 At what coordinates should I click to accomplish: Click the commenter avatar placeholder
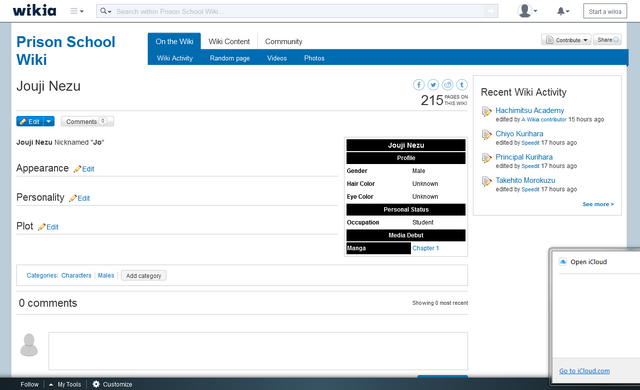pos(29,345)
